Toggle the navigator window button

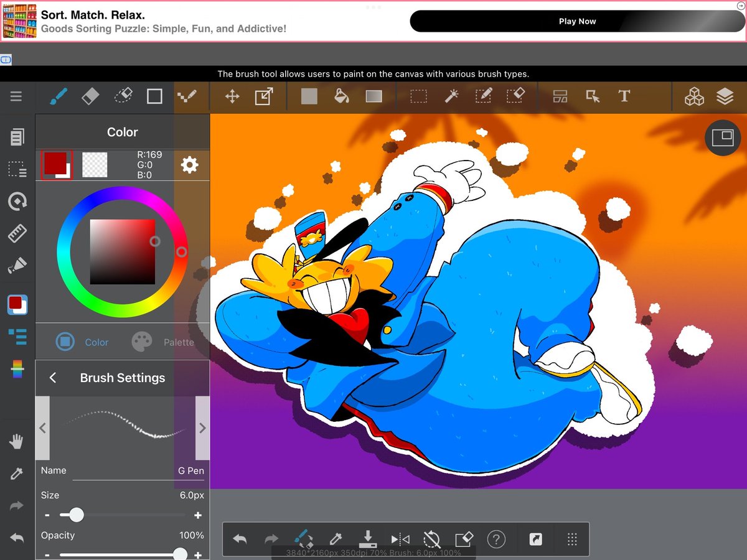coord(723,138)
